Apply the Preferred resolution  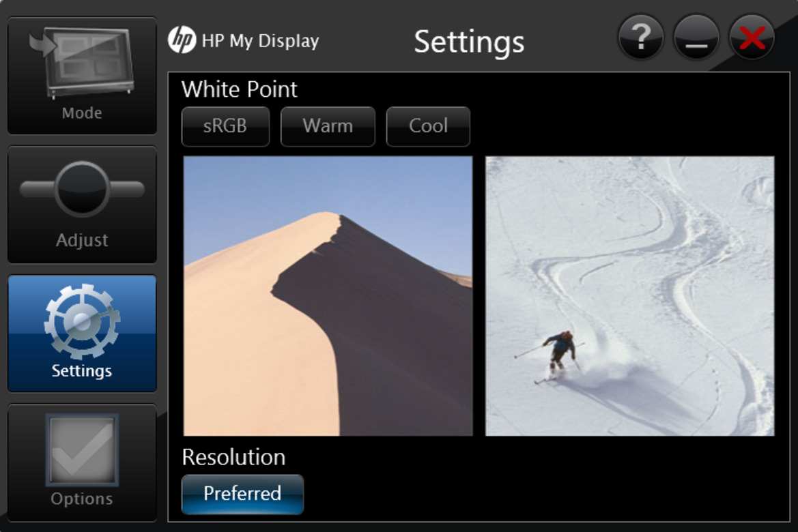(243, 494)
